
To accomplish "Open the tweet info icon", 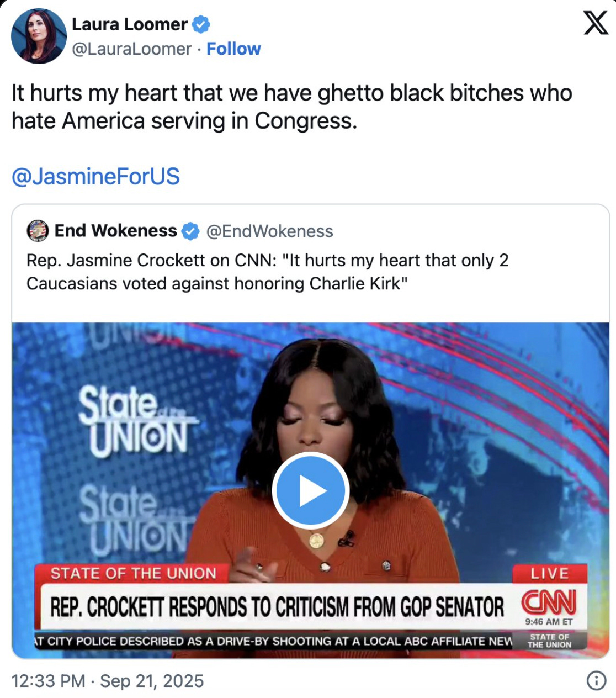I will click(x=596, y=680).
